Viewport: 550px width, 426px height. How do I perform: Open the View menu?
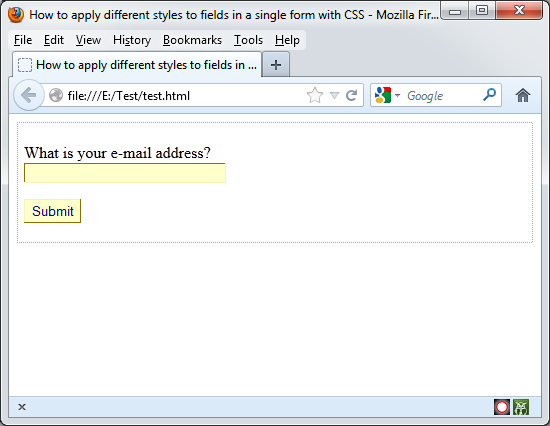[x=88, y=40]
